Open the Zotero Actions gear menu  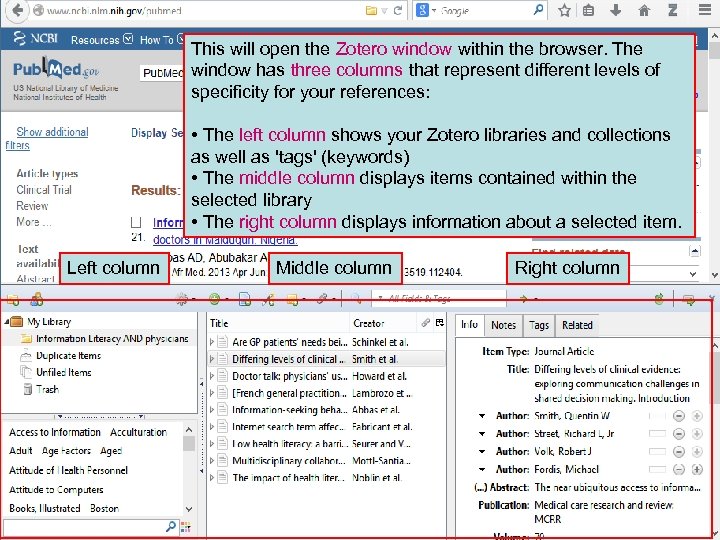182,299
